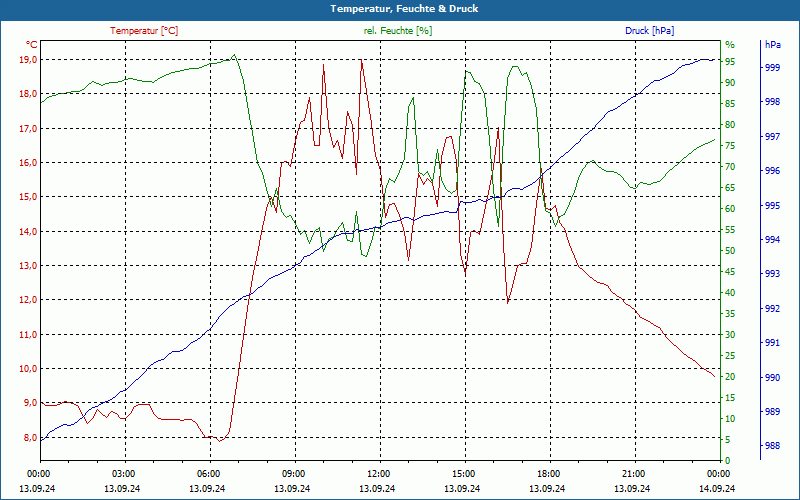
Task: Click the '35' humidity axis value
Action: pos(730,314)
